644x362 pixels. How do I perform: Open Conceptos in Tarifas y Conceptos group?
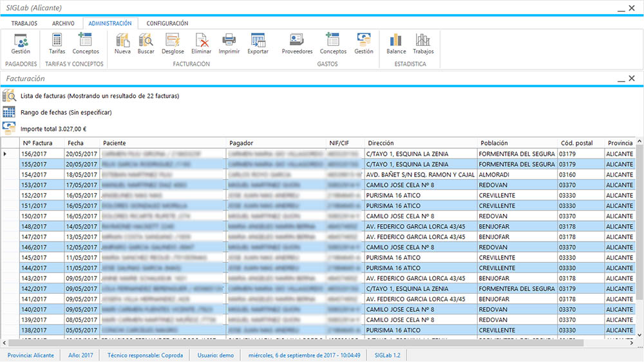coord(86,44)
